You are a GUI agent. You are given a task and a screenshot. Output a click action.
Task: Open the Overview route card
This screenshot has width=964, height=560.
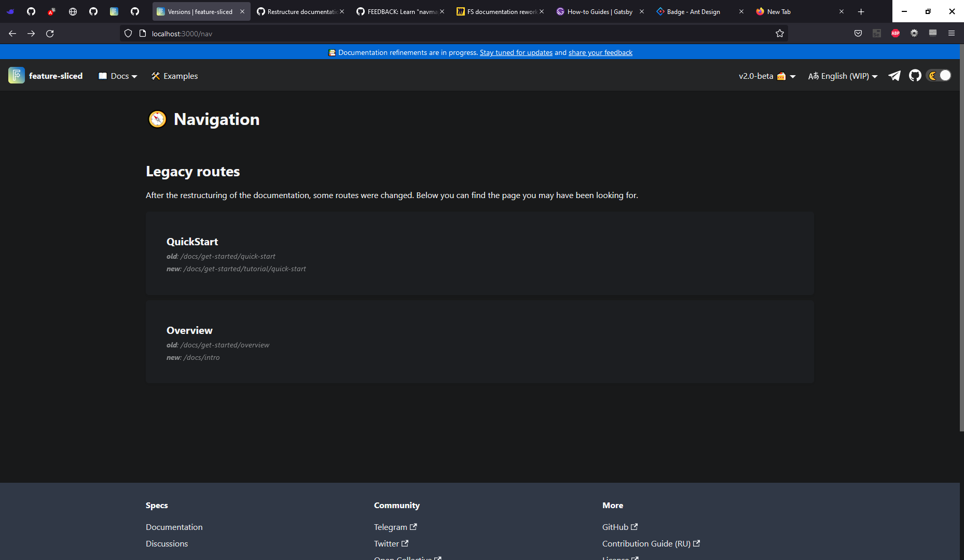480,342
